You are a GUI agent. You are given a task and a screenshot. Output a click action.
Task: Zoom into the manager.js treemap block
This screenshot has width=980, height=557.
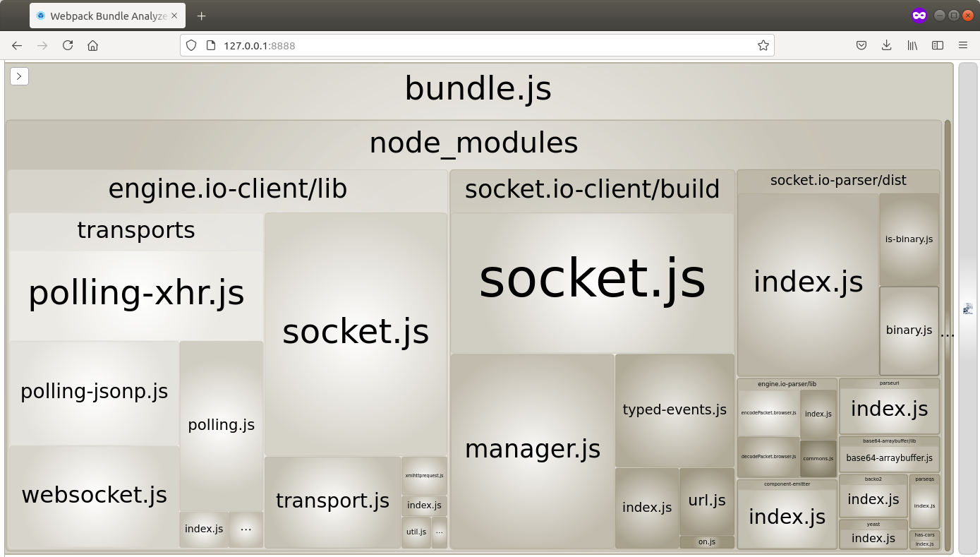533,448
